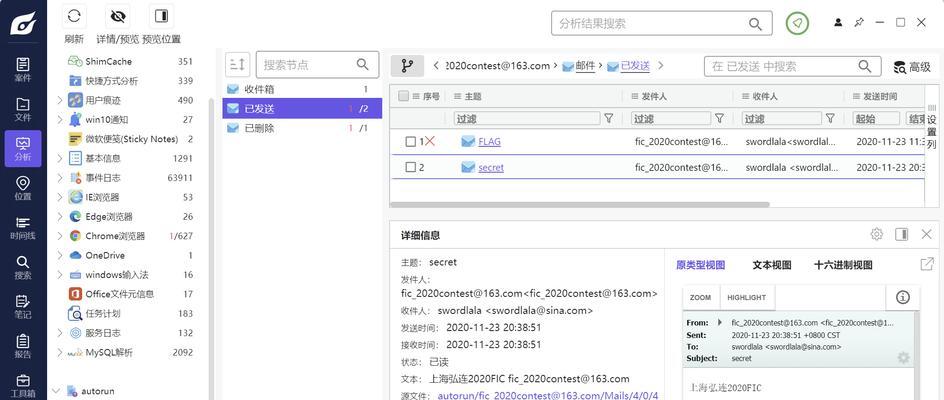This screenshot has width=944, height=400.
Task: Open the 时间线 sidebar section
Action: 23,228
